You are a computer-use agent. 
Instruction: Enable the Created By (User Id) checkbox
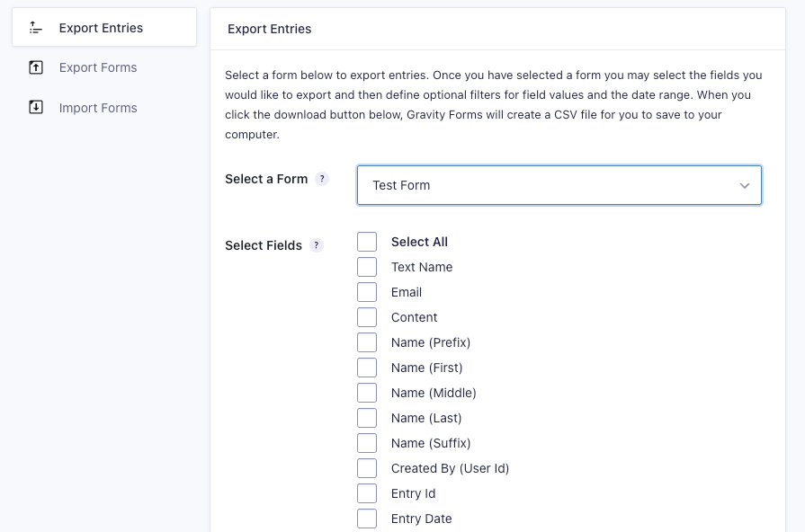(x=367, y=467)
